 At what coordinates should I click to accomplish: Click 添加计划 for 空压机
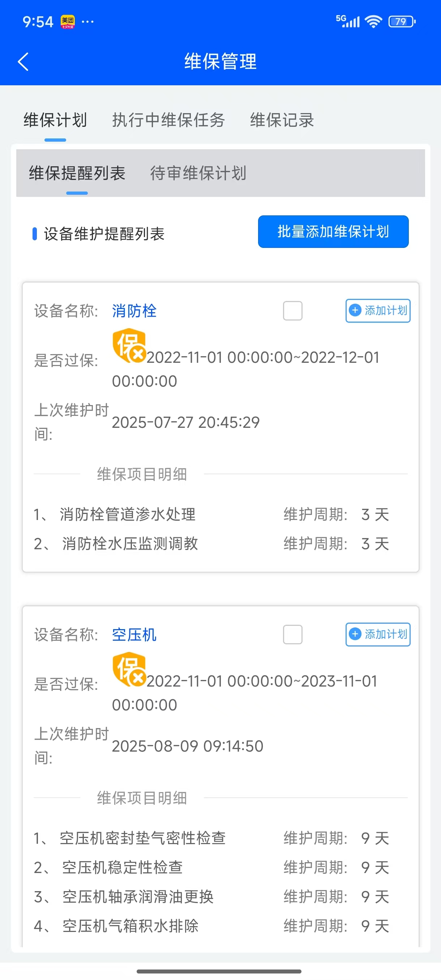(x=377, y=634)
